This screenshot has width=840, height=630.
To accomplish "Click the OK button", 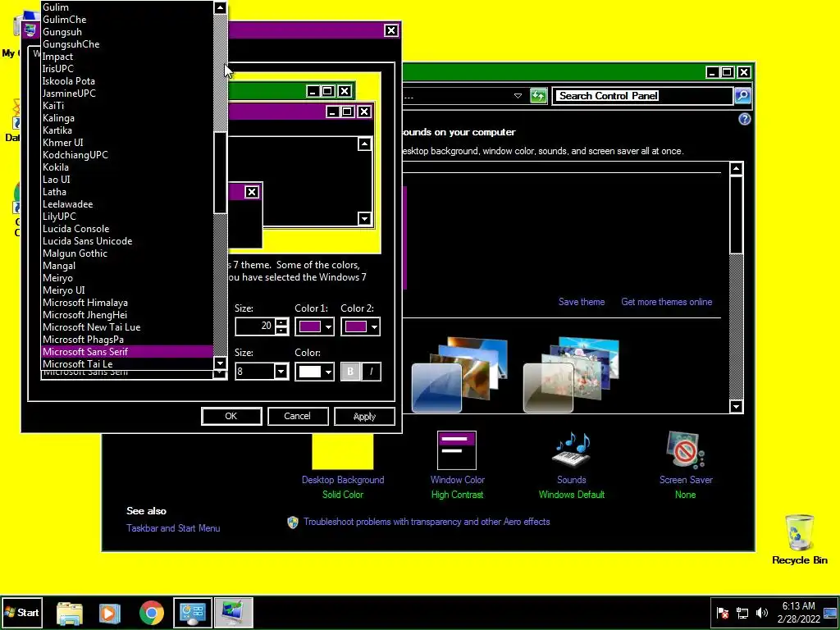I will coord(231,416).
